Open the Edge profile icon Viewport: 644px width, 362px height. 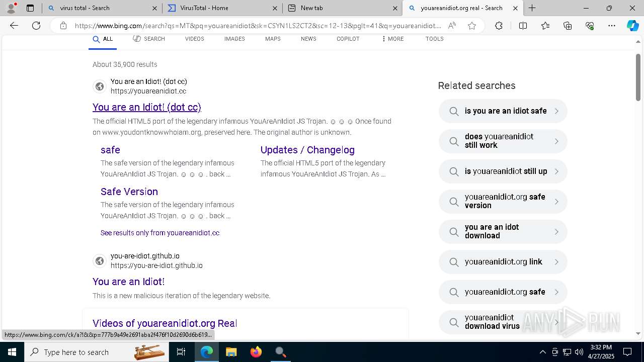click(11, 8)
